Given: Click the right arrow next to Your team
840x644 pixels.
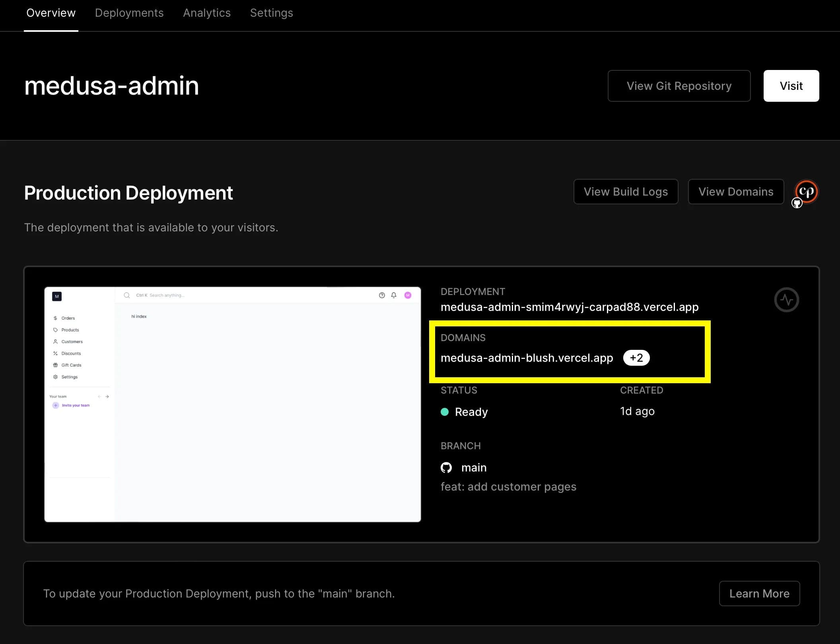Looking at the screenshot, I should coord(107,396).
